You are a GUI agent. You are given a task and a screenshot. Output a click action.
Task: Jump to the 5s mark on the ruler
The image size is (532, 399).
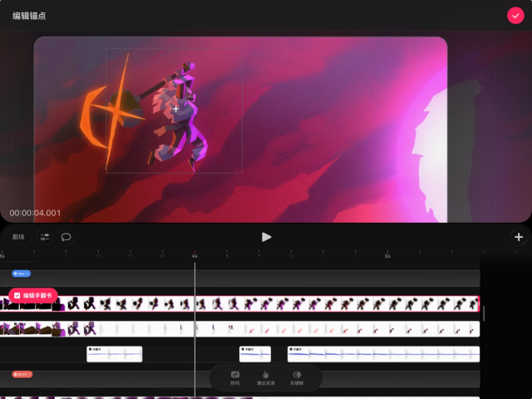pyautogui.click(x=387, y=255)
